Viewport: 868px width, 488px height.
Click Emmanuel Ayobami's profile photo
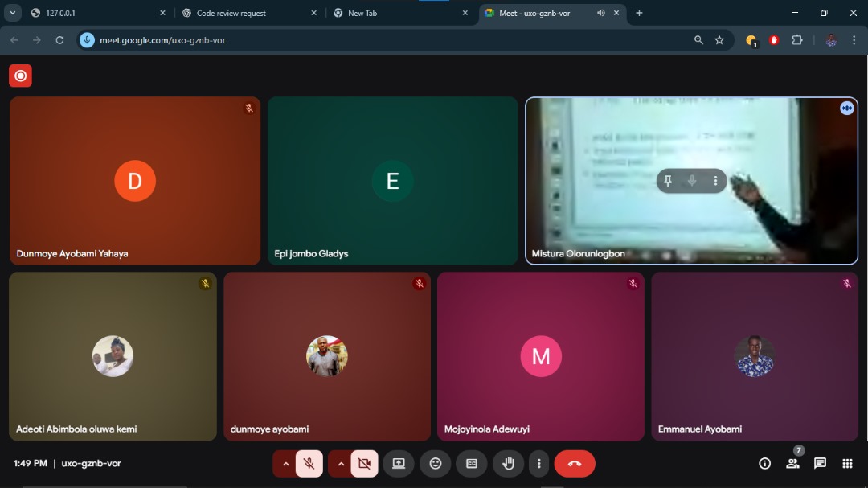coord(755,356)
